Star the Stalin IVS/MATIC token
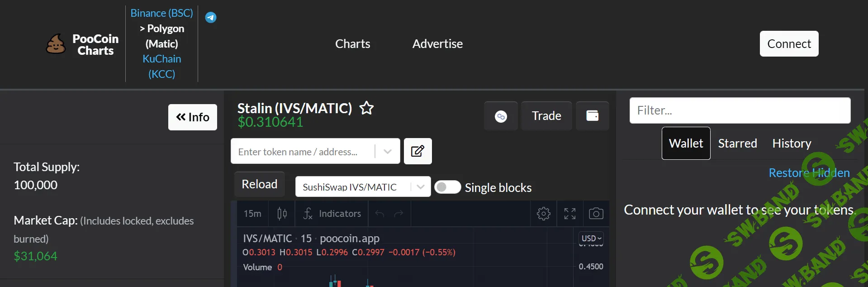Image resolution: width=868 pixels, height=287 pixels. [366, 108]
